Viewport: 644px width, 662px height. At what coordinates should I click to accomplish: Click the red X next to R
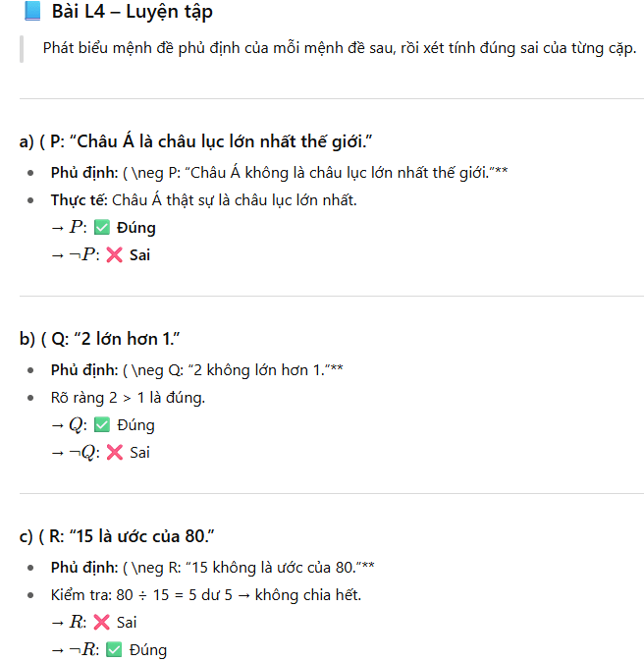click(101, 623)
